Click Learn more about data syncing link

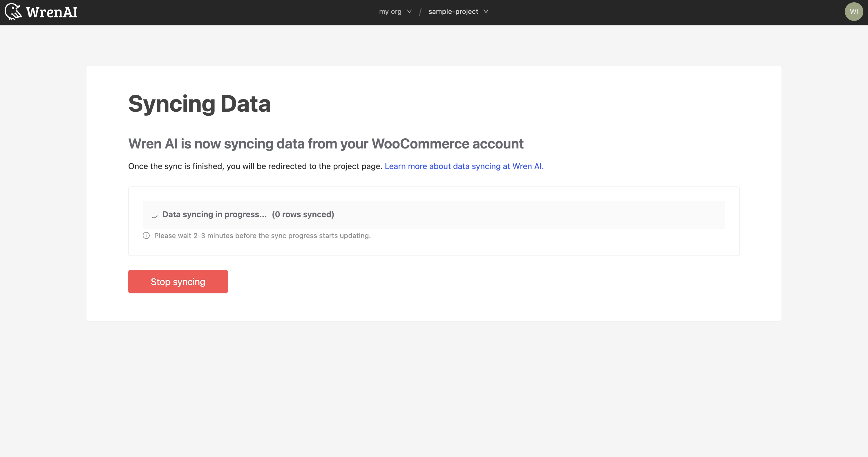pos(463,166)
